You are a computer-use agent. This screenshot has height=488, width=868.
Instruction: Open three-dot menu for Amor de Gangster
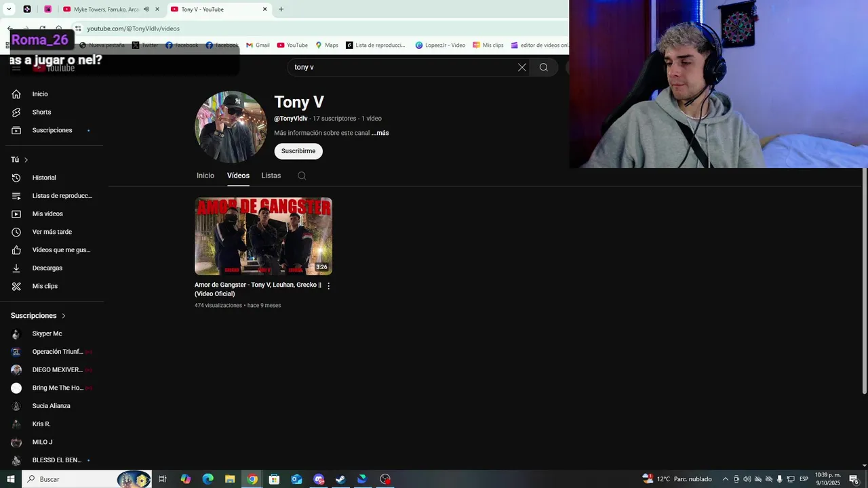[x=329, y=286]
